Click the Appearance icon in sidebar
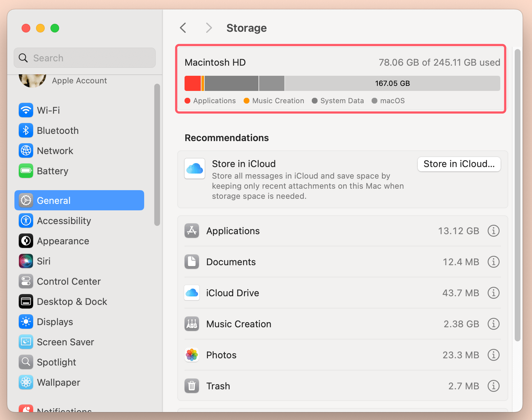 pyautogui.click(x=26, y=241)
